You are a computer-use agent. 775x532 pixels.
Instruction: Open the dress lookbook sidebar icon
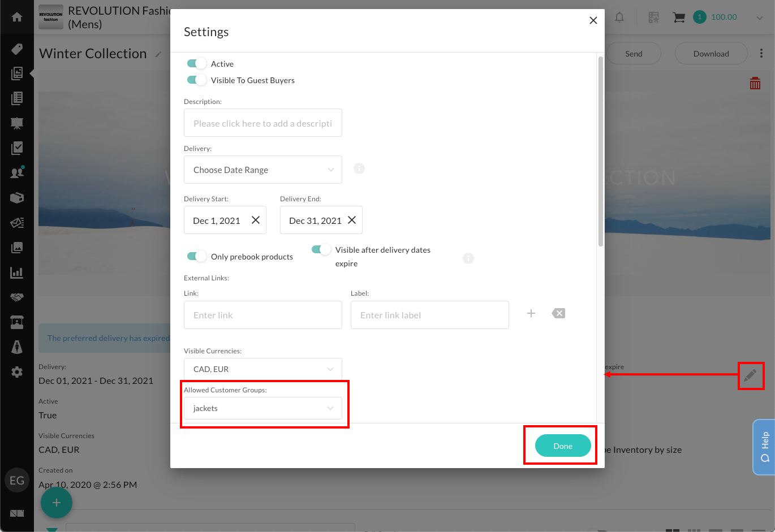(17, 347)
